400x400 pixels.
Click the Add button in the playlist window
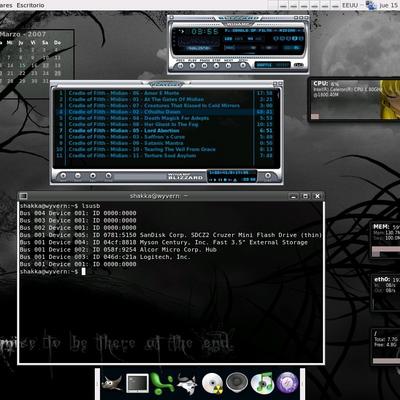tap(63, 176)
